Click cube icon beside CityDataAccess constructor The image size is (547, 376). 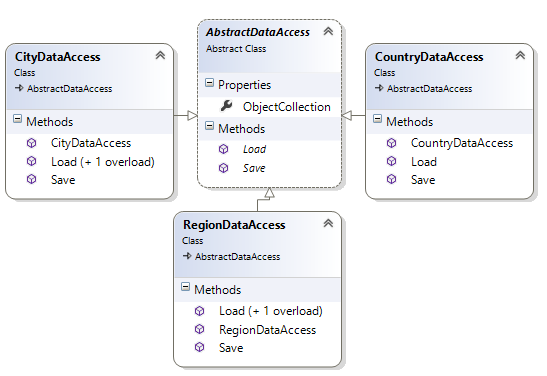tap(31, 143)
